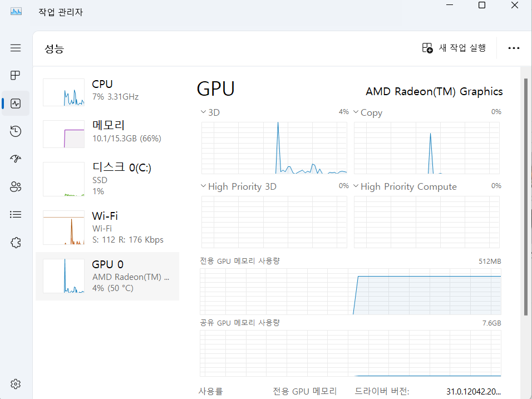The height and width of the screenshot is (399, 532).
Task: Click the 작업 관리자 window title
Action: click(61, 12)
